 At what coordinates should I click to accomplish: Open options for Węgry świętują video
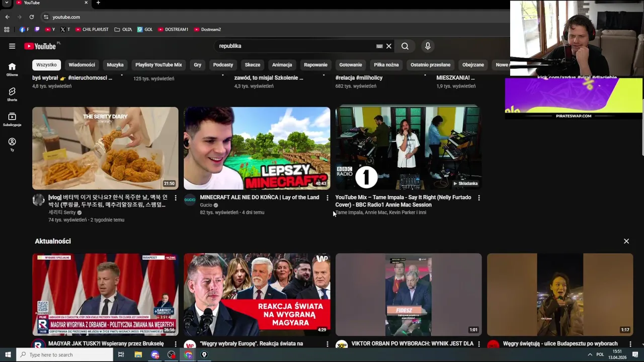pyautogui.click(x=630, y=344)
